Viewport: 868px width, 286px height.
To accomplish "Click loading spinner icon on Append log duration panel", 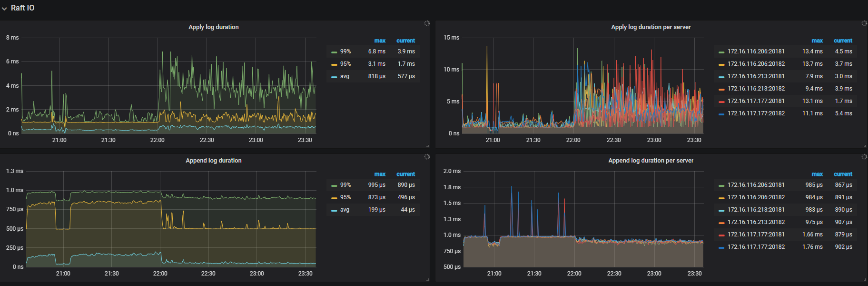I will (x=427, y=157).
